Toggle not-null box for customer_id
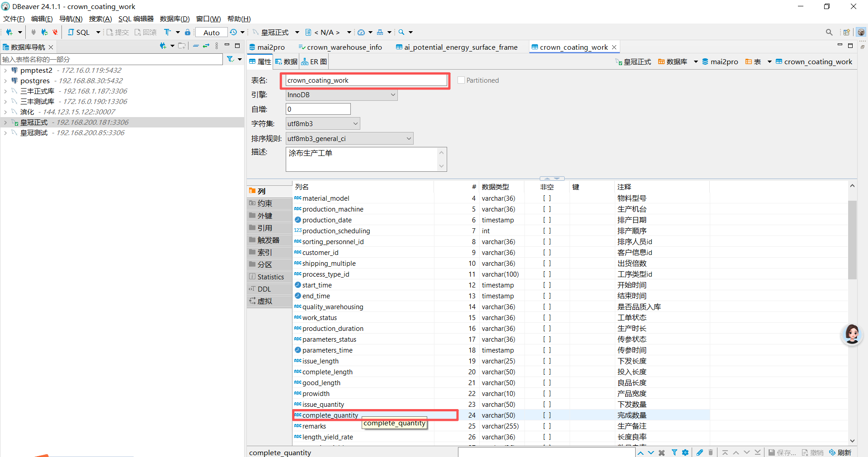The image size is (868, 457). click(547, 253)
